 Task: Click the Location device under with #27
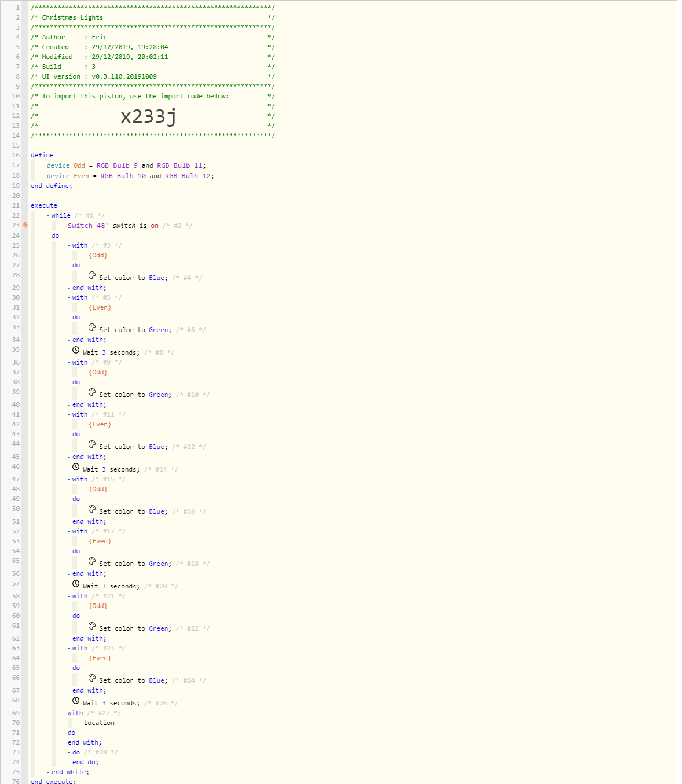pos(99,723)
